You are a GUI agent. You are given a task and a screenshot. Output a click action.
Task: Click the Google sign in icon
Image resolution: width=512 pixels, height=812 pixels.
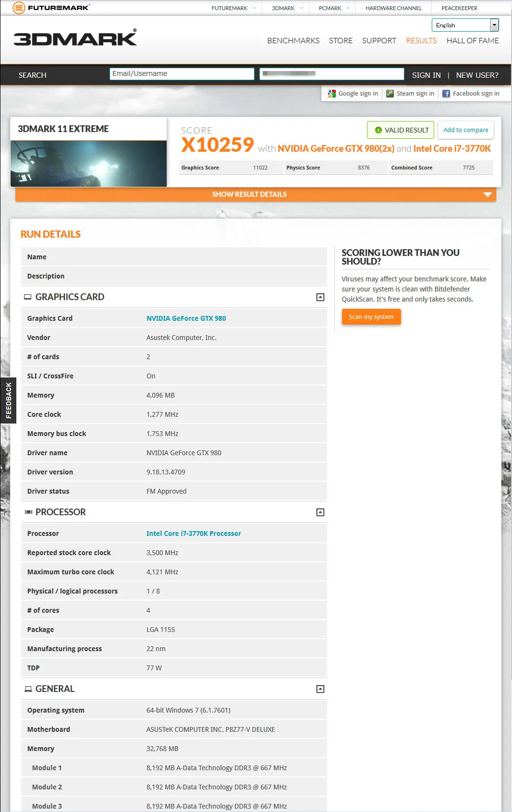pos(332,94)
